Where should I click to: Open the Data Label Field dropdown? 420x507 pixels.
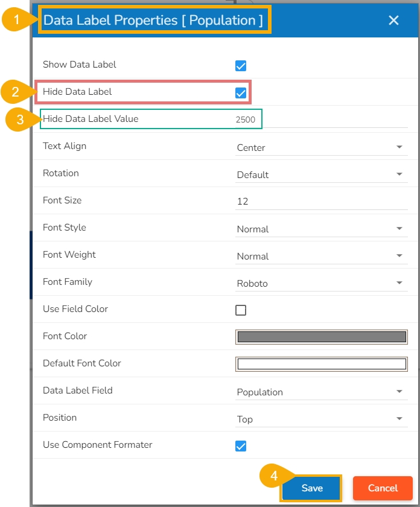[320, 392]
